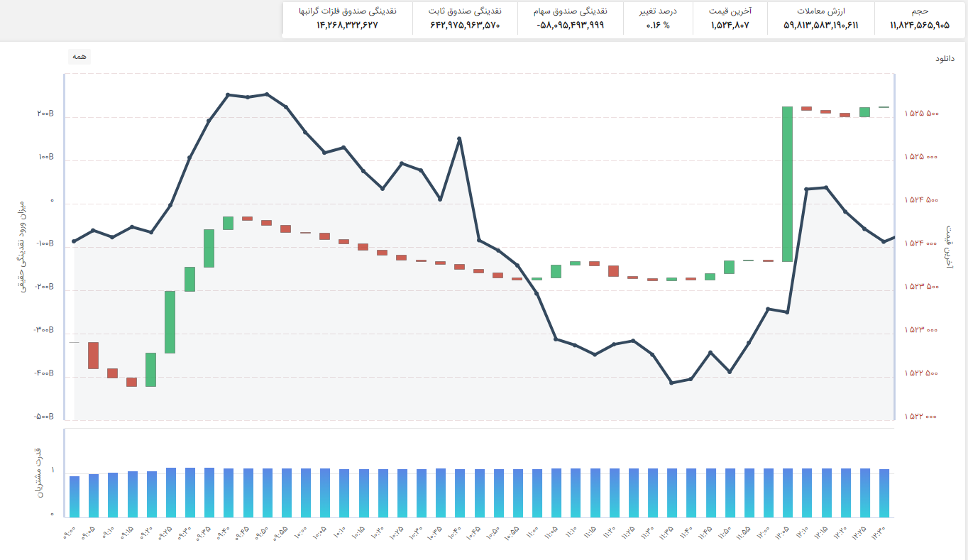Click the نقدینگی صندوق فلزات گرانبها card

(347, 18)
